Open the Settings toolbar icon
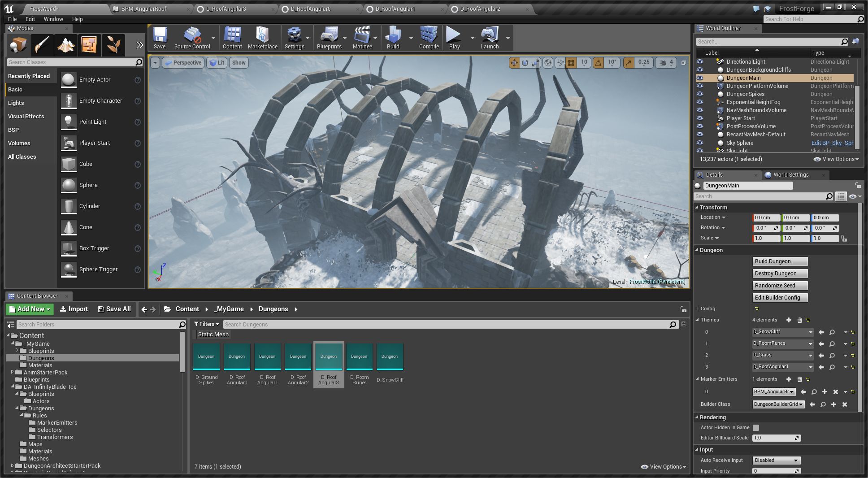Image resolution: width=868 pixels, height=478 pixels. (x=294, y=38)
